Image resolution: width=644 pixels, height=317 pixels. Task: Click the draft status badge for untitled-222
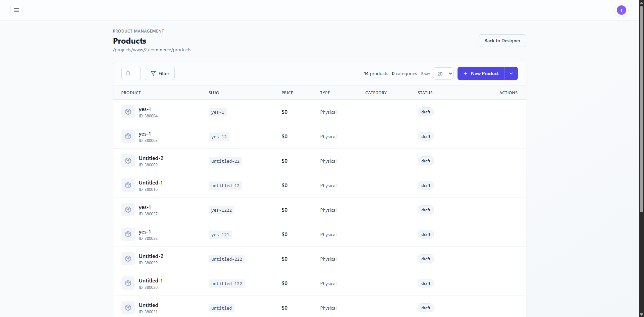pyautogui.click(x=426, y=259)
